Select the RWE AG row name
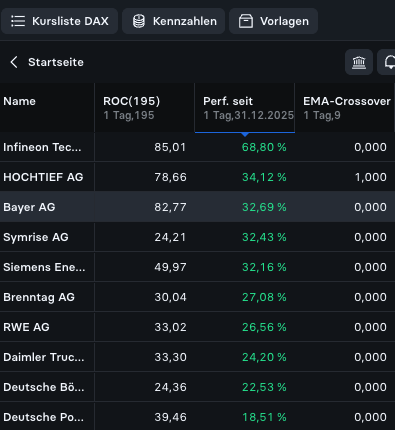Image resolution: width=395 pixels, height=430 pixels. coord(26,327)
